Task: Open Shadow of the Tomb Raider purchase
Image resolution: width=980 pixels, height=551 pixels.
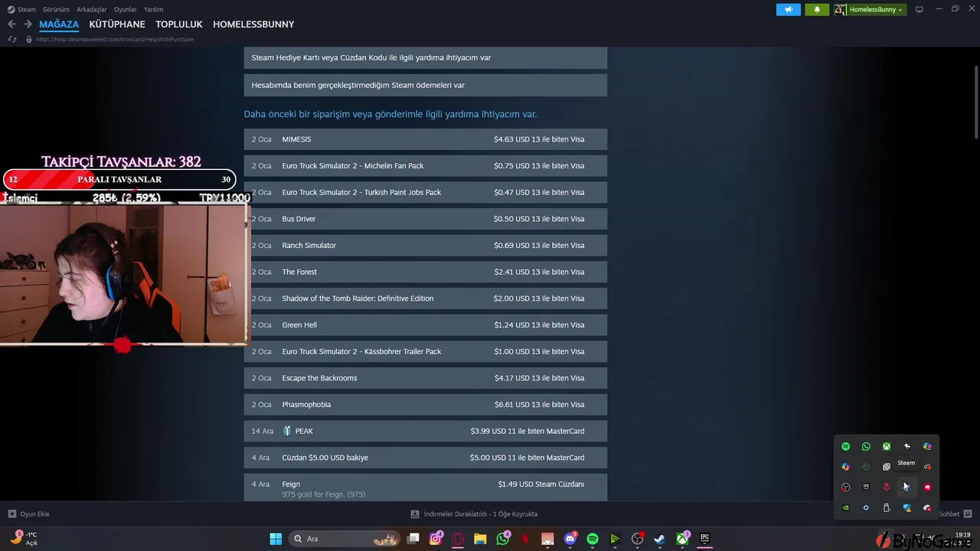Action: [426, 298]
